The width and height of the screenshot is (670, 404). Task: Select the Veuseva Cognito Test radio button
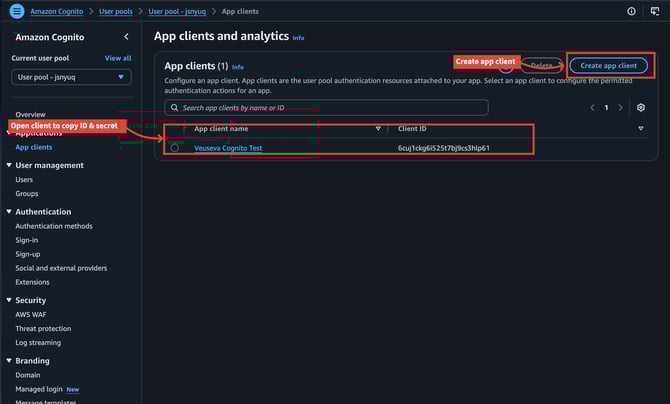(175, 148)
